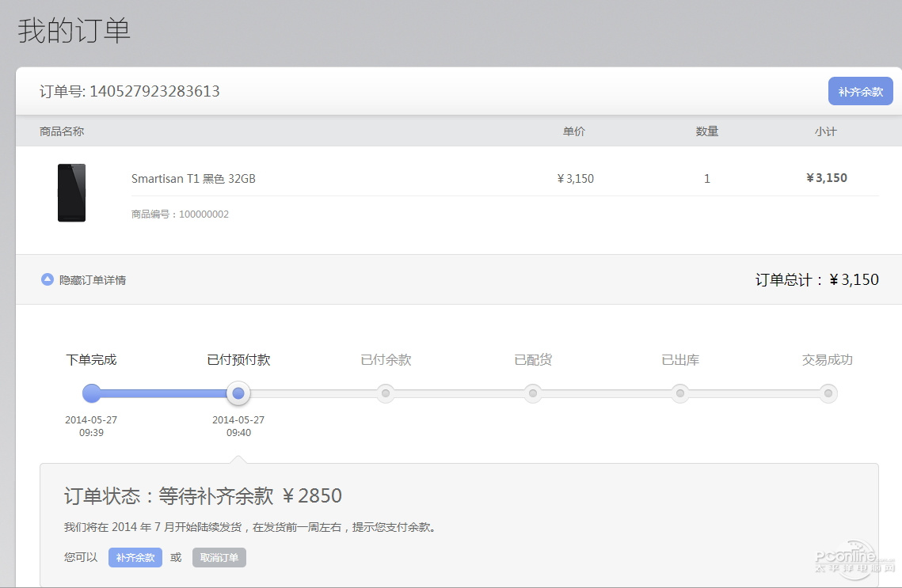The height and width of the screenshot is (588, 902).
Task: Click the shipping notice about 2014 年 7 月
Action: point(249,527)
